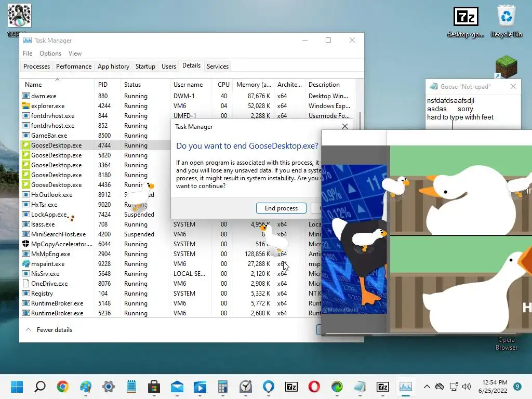Open notification badge showing 9
Viewport: 532px width, 399px height.
pos(517,387)
